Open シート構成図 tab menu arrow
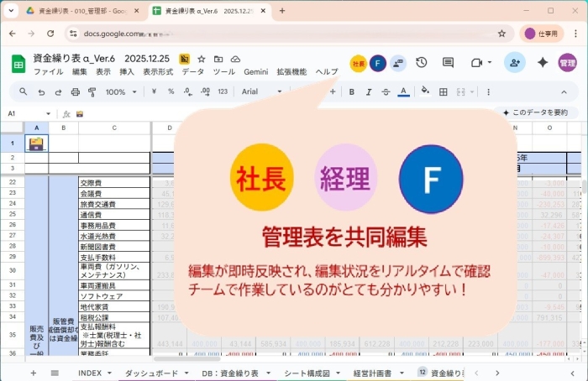Viewport: 588px width, 381px height. pyautogui.click(x=338, y=373)
